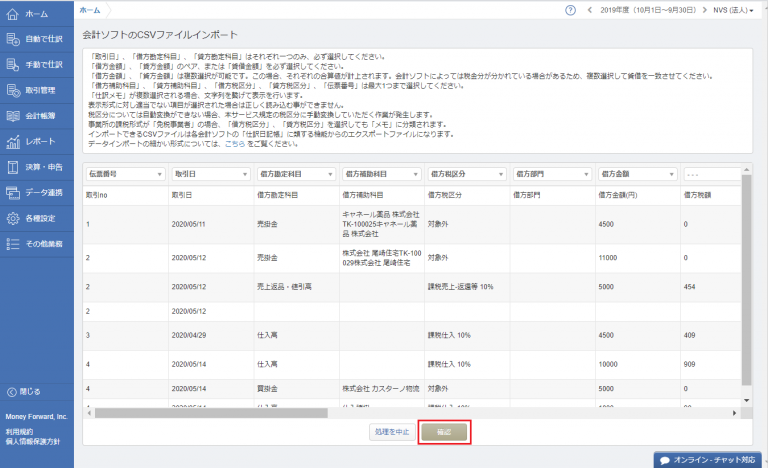
Task: Open the 借方補助科目 column dropdown
Action: tap(382, 174)
